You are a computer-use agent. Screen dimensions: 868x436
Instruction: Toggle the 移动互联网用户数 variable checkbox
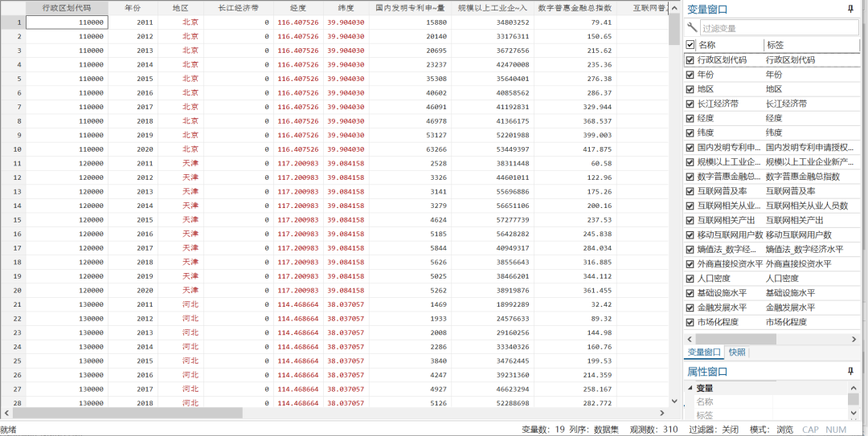click(x=690, y=235)
